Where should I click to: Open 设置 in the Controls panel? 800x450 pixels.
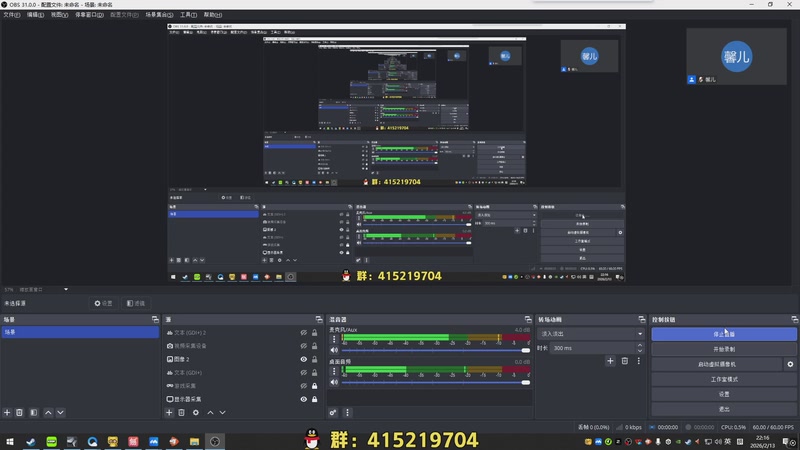[x=724, y=394]
